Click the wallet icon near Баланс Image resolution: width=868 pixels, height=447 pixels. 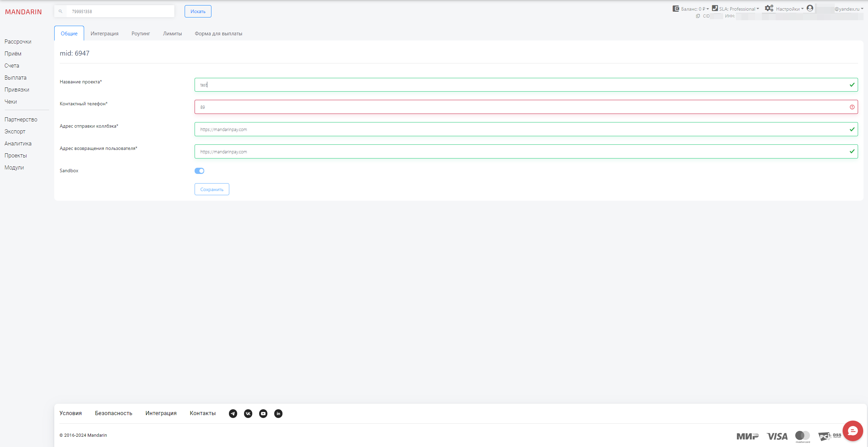coord(675,8)
